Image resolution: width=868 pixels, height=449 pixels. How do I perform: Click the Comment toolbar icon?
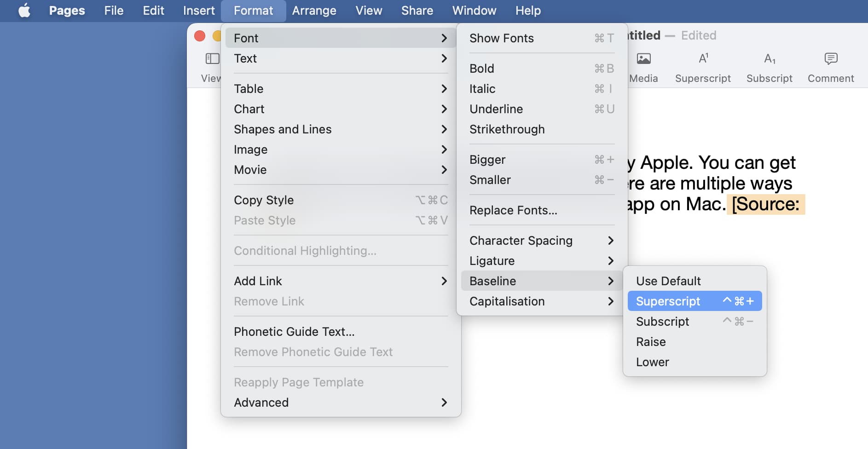point(831,59)
